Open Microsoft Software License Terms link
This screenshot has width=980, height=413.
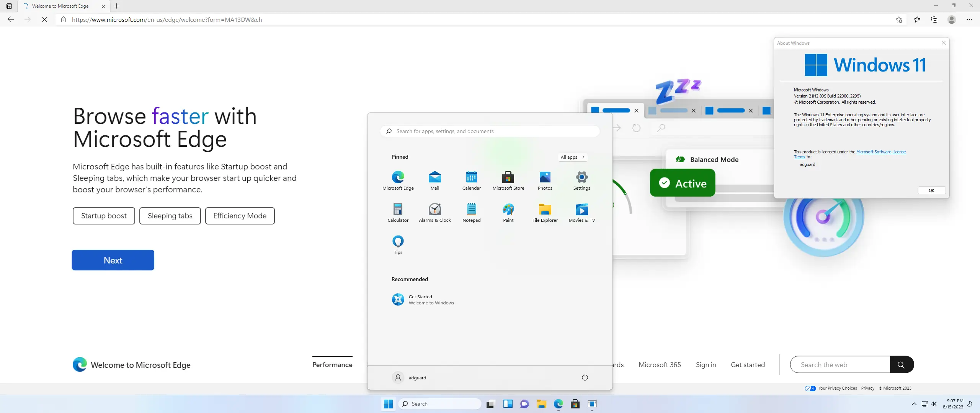880,152
